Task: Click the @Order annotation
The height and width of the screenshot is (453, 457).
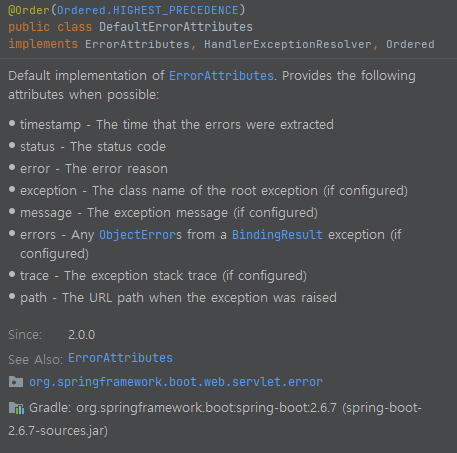Action: pyautogui.click(x=29, y=10)
